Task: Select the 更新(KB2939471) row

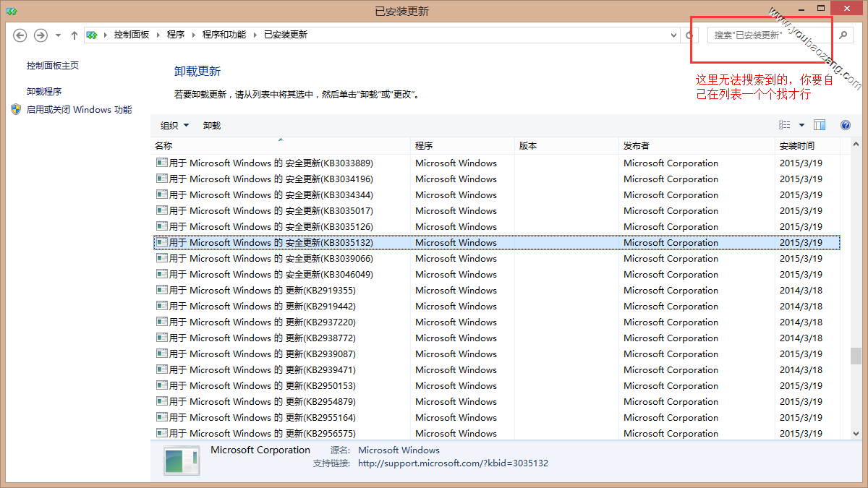Action: click(497, 369)
